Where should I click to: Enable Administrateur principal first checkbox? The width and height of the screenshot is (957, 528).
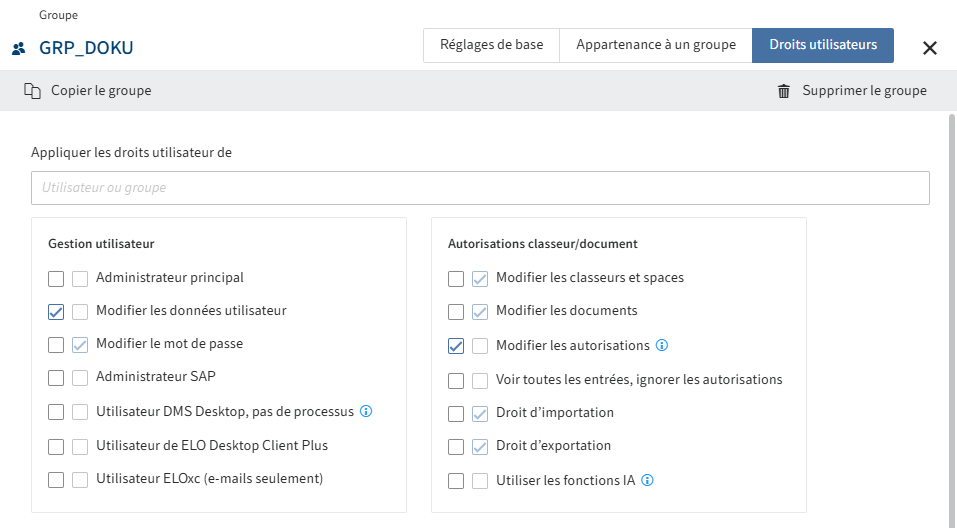[56, 279]
